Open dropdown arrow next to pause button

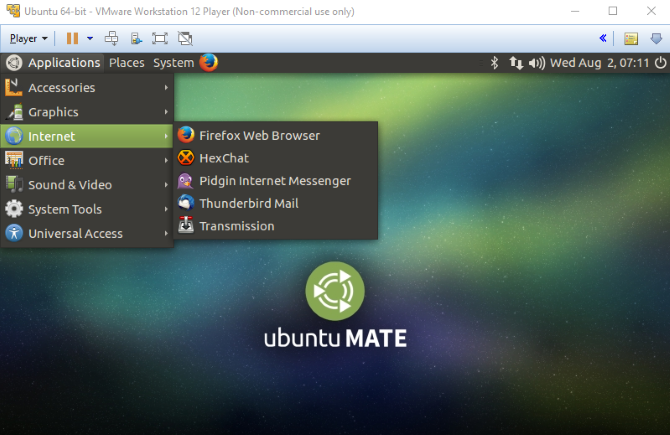click(x=90, y=39)
